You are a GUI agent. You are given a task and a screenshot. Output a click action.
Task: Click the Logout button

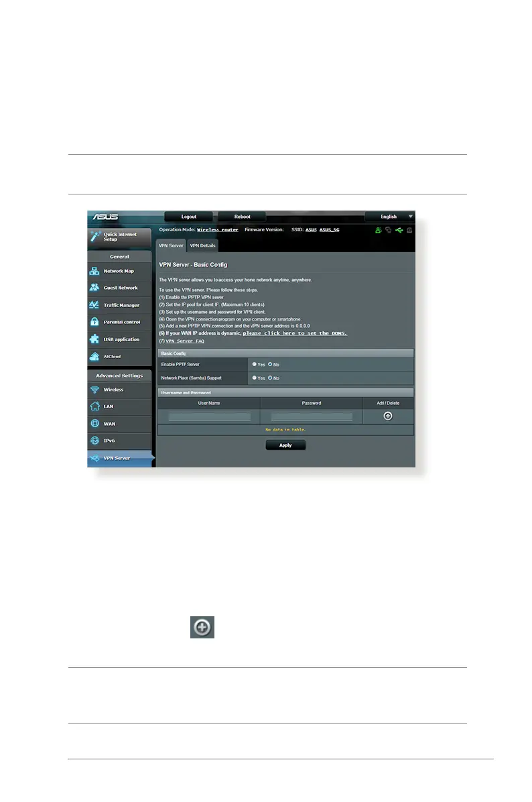(x=188, y=217)
